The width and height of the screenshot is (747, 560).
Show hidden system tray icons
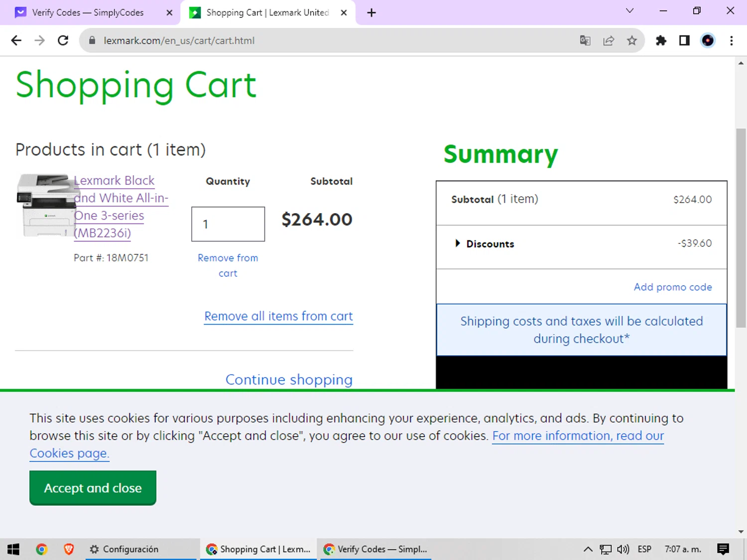[588, 549]
